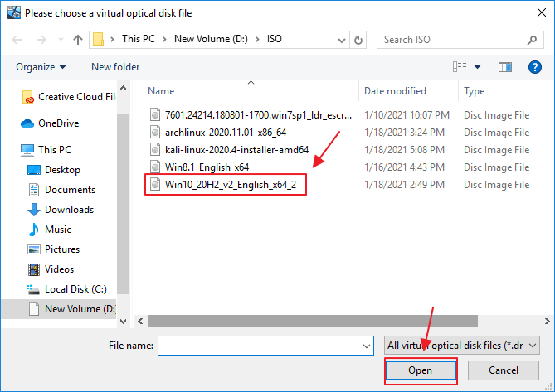Sort by the Date modified column
555x392 pixels.
tap(395, 91)
